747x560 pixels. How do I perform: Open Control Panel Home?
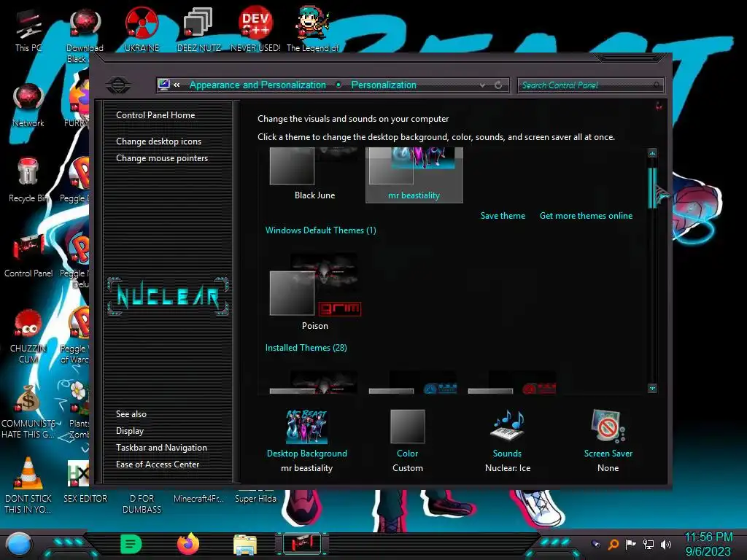click(155, 115)
